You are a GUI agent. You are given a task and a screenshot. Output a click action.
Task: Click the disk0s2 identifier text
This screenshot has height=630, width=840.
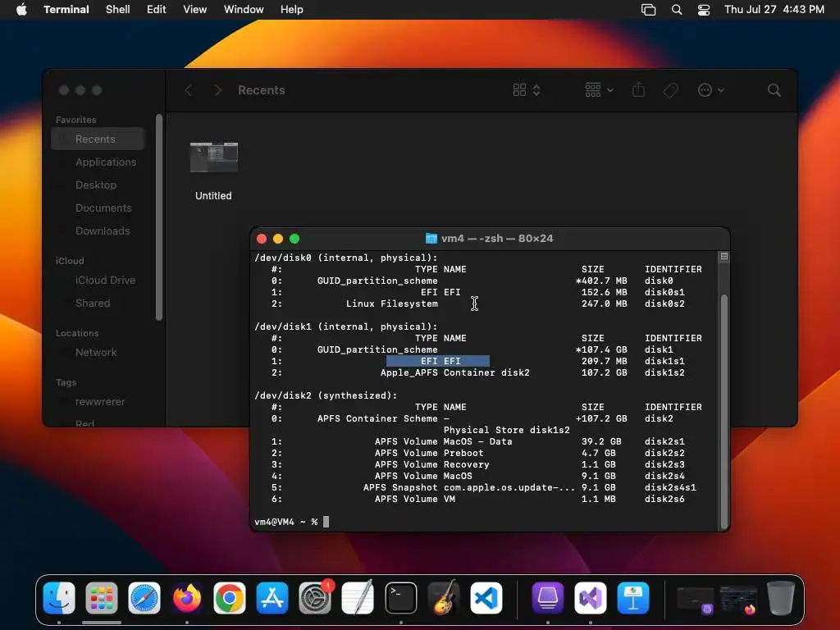pyautogui.click(x=664, y=304)
